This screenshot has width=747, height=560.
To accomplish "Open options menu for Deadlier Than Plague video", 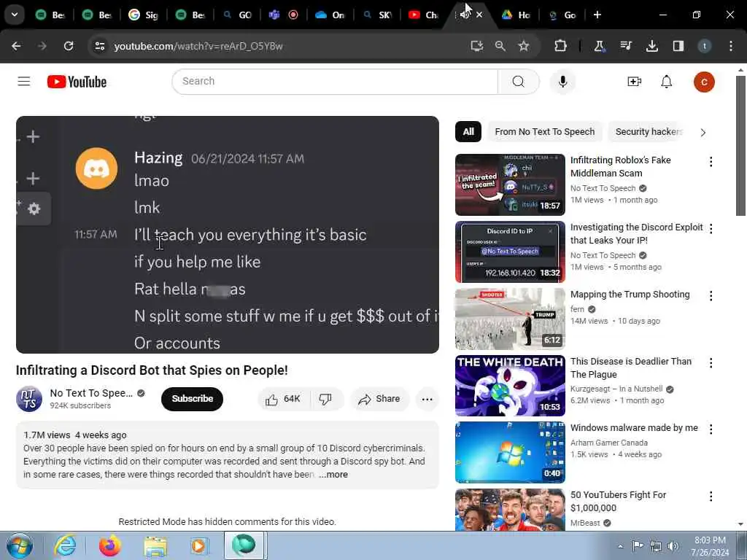I will 711,363.
